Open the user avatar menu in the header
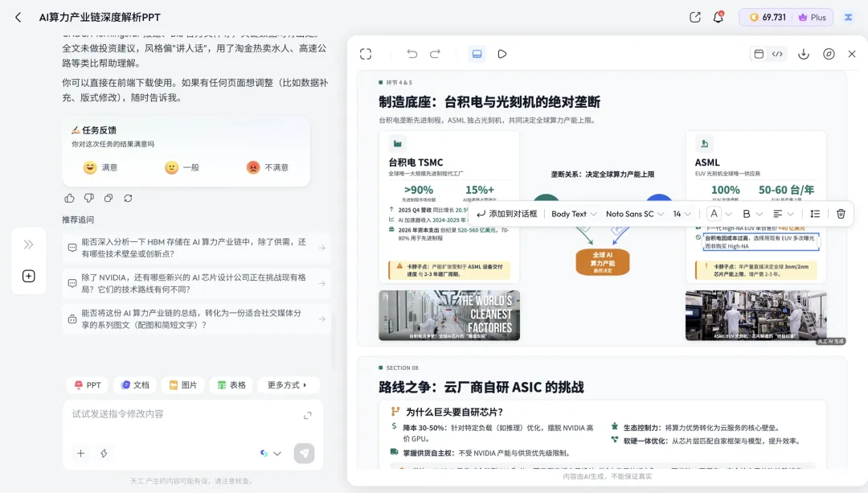The width and height of the screenshot is (868, 493). (848, 17)
